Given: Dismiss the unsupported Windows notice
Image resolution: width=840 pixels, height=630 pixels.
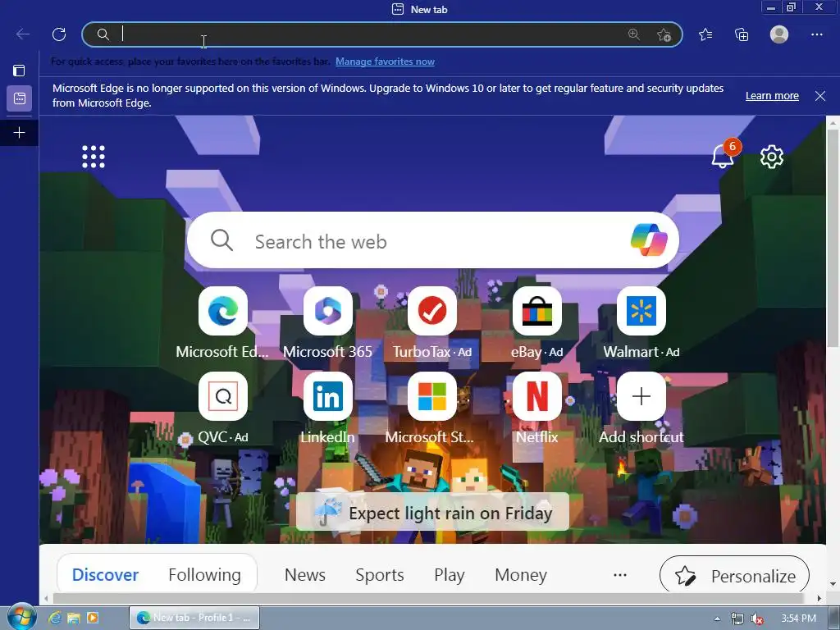Looking at the screenshot, I should (819, 96).
